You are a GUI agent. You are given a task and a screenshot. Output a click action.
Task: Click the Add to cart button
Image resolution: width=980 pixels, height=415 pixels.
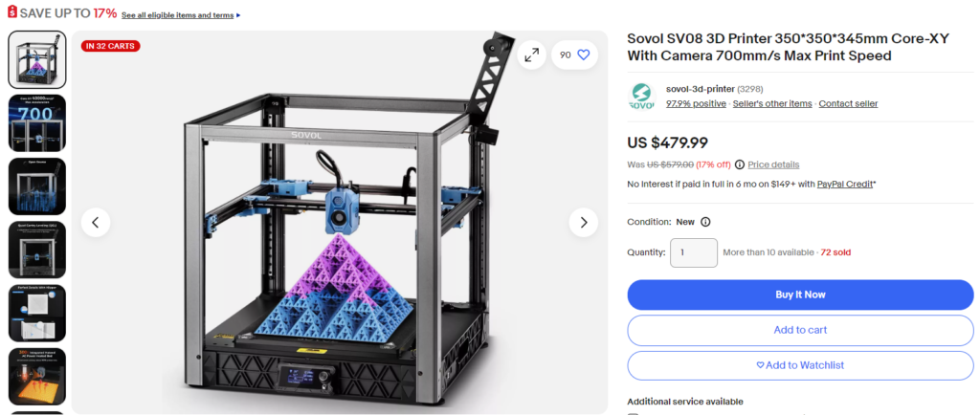800,330
